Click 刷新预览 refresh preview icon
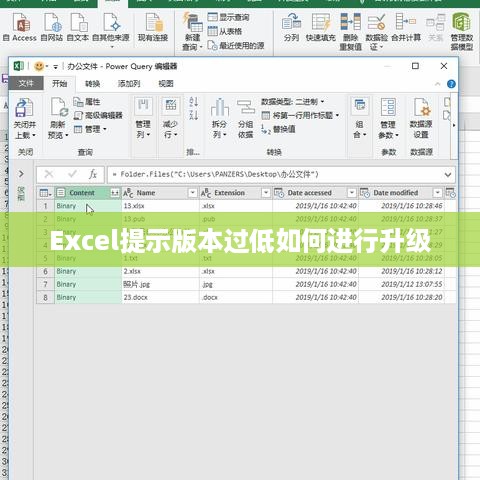Image resolution: width=480 pixels, height=480 pixels. pyautogui.click(x=58, y=119)
